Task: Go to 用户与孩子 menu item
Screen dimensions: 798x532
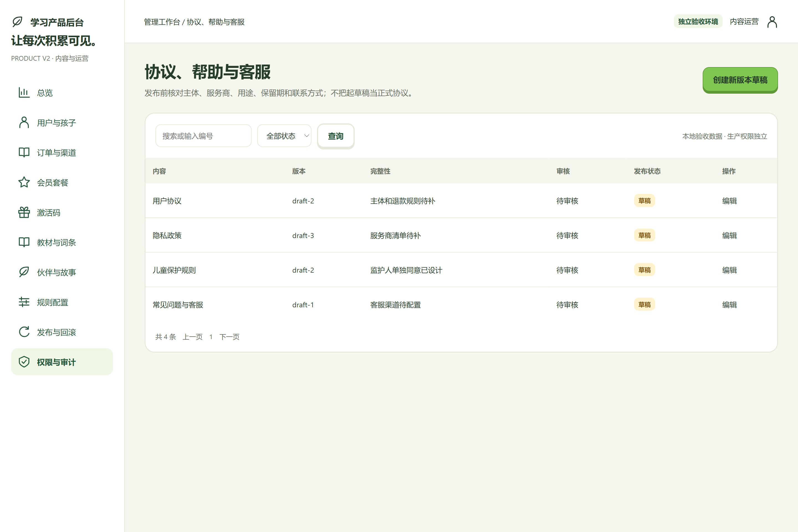Action: (62, 122)
